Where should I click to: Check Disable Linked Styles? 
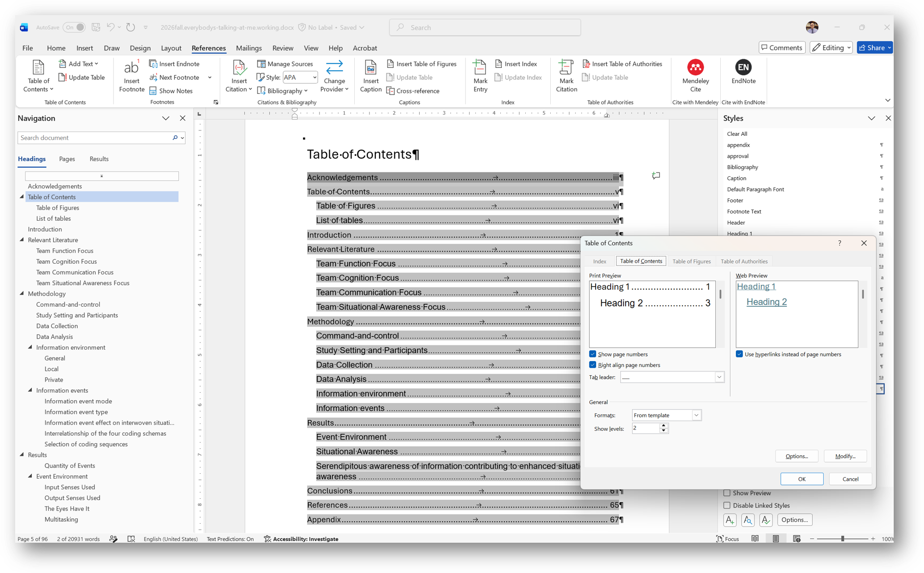pyautogui.click(x=727, y=506)
